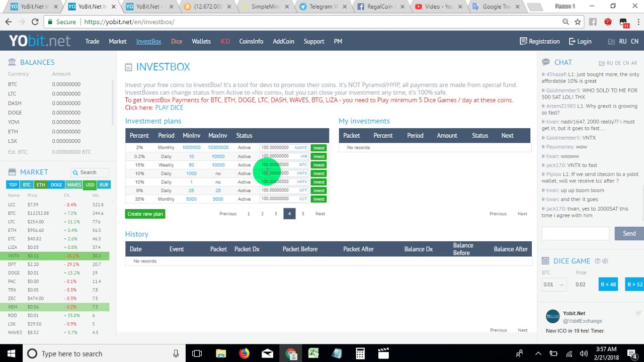Open the CoinsInfo menu item
This screenshot has height=362, width=644.
(251, 41)
